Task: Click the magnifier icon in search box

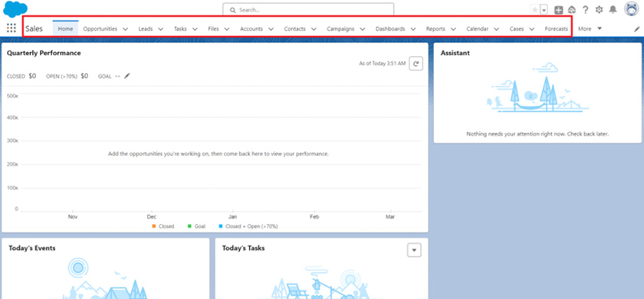Action: point(232,10)
